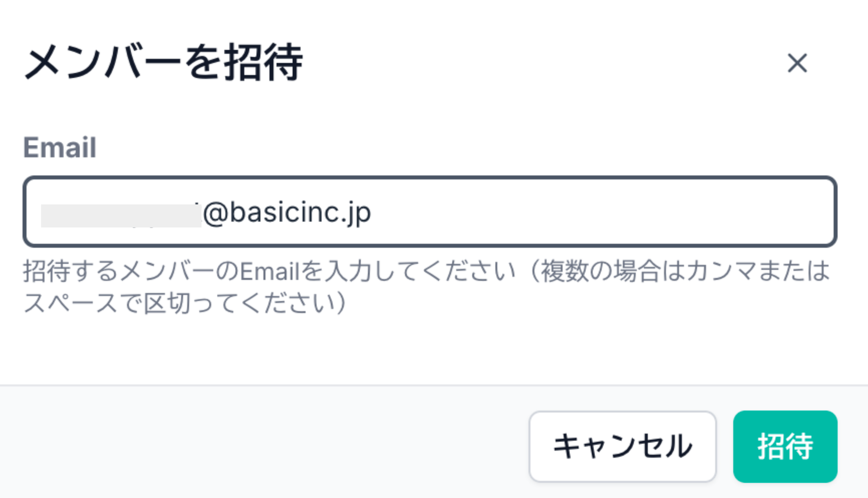
Task: Click the masked part of the email address
Action: (121, 215)
